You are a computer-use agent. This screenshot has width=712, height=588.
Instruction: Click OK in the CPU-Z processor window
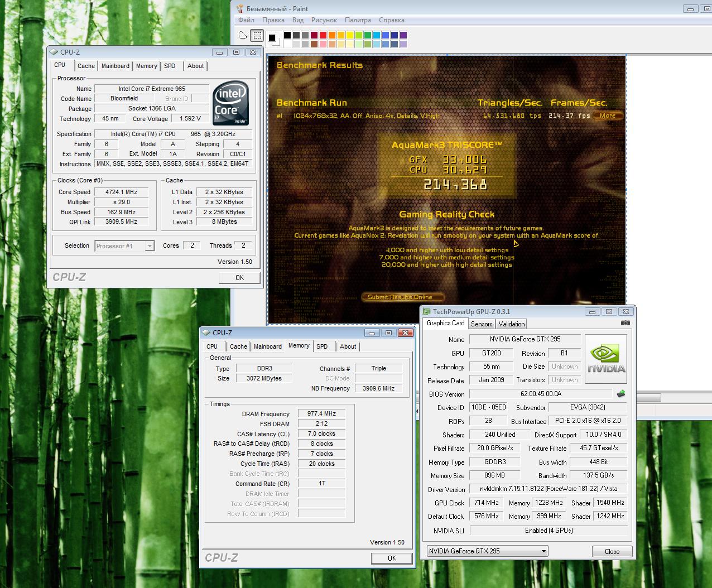coord(239,278)
